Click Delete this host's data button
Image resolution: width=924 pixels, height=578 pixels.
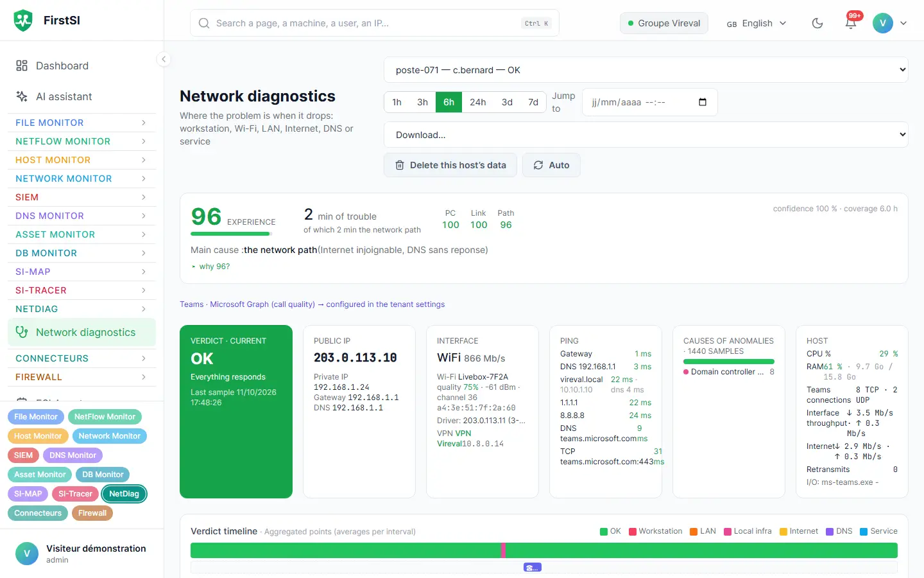450,165
